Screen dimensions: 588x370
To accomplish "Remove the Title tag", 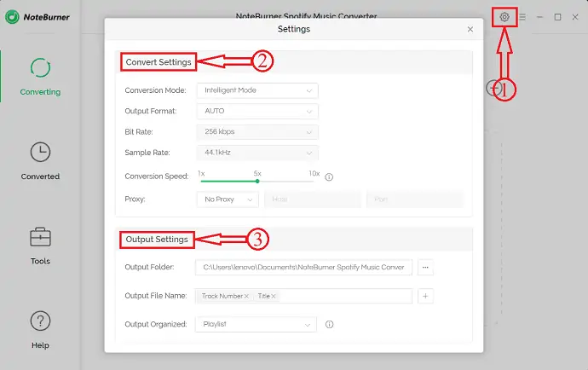I will tap(274, 296).
